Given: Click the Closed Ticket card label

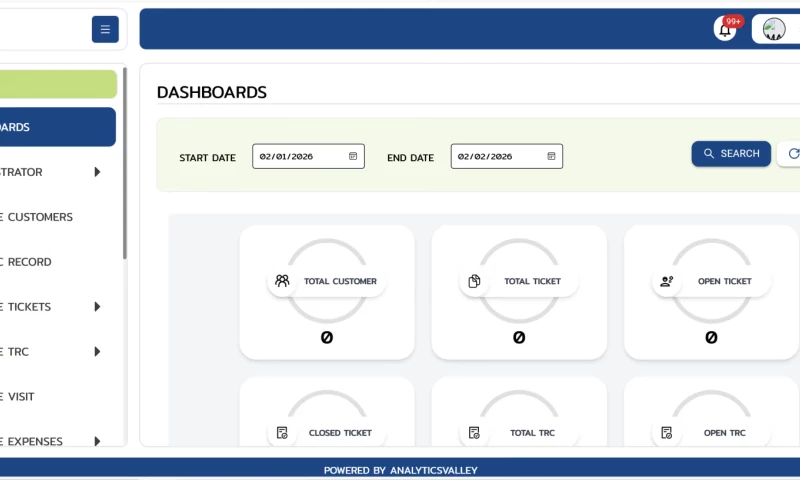Looking at the screenshot, I should tap(340, 433).
